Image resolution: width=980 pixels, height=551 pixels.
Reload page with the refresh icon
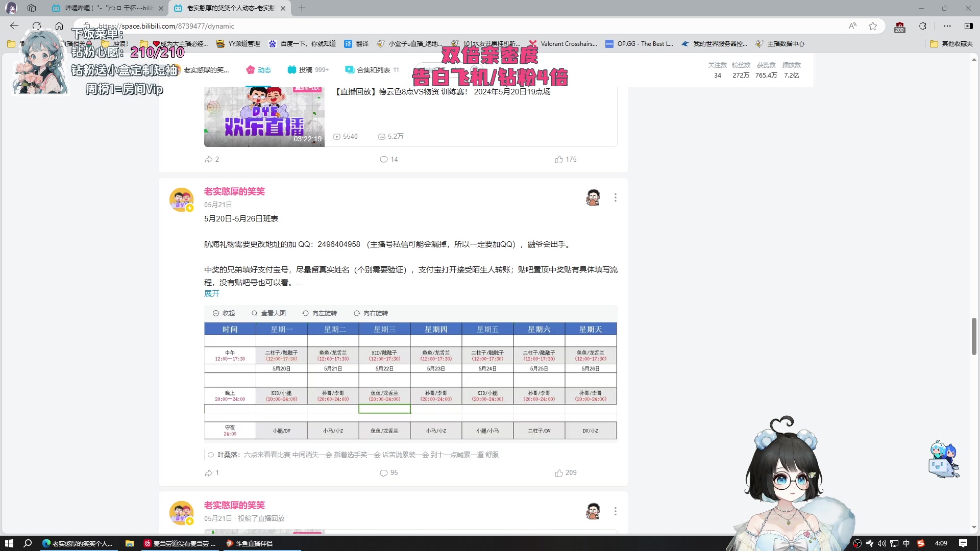click(37, 26)
